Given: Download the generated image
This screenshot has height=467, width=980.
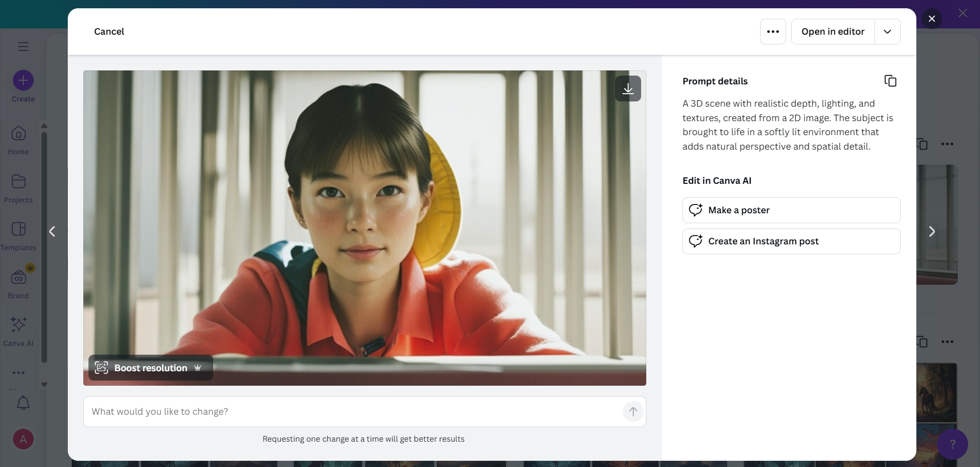Looking at the screenshot, I should point(628,89).
